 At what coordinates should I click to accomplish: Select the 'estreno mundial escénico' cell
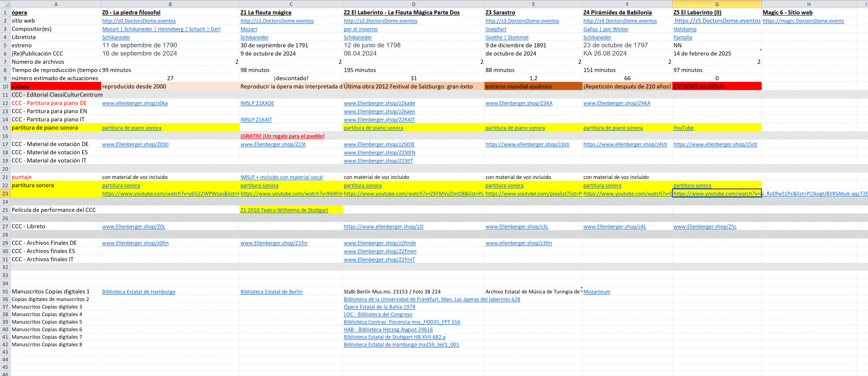pos(533,87)
